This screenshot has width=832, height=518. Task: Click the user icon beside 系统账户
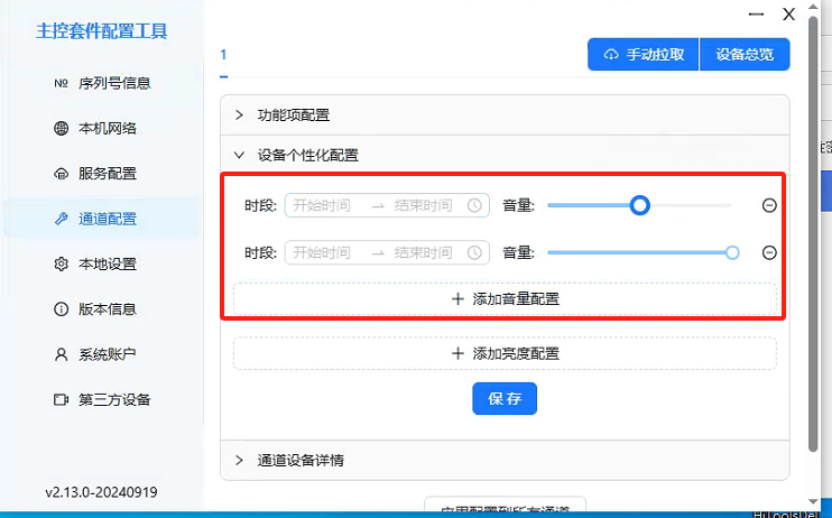(x=60, y=354)
